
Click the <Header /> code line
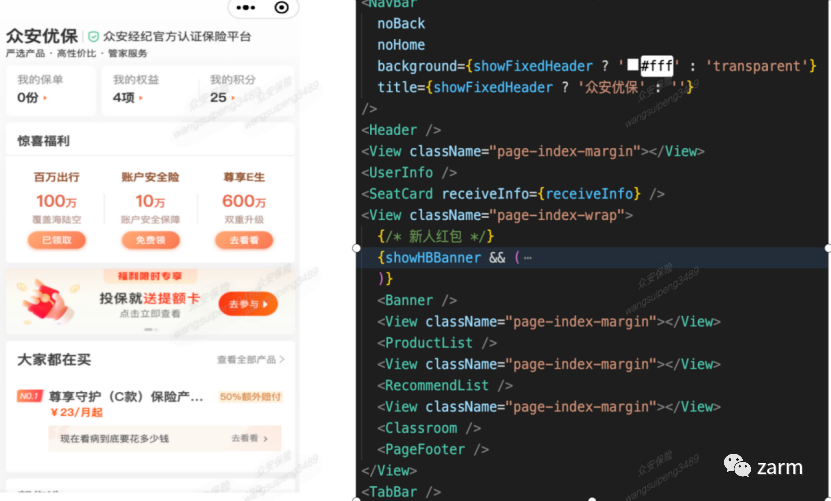pyautogui.click(x=401, y=130)
